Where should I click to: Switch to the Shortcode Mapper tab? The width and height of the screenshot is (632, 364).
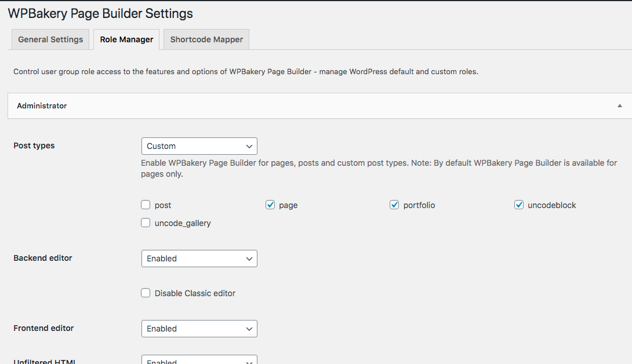[206, 39]
